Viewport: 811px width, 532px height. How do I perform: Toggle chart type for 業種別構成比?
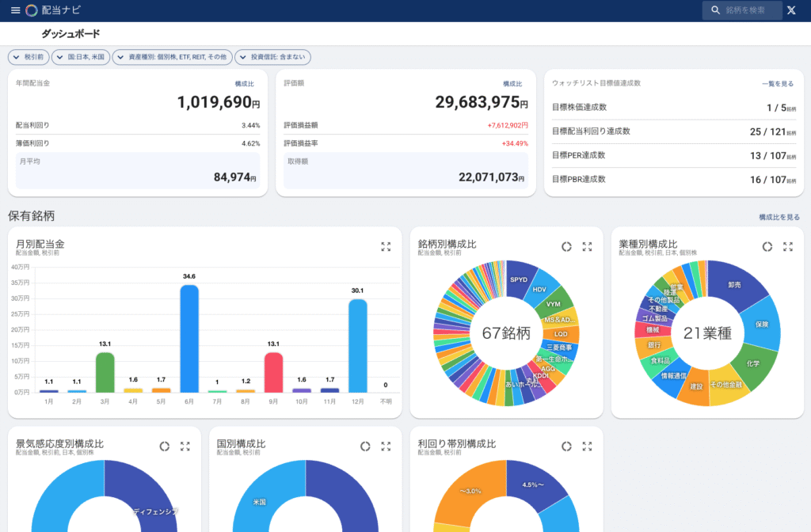(x=767, y=247)
